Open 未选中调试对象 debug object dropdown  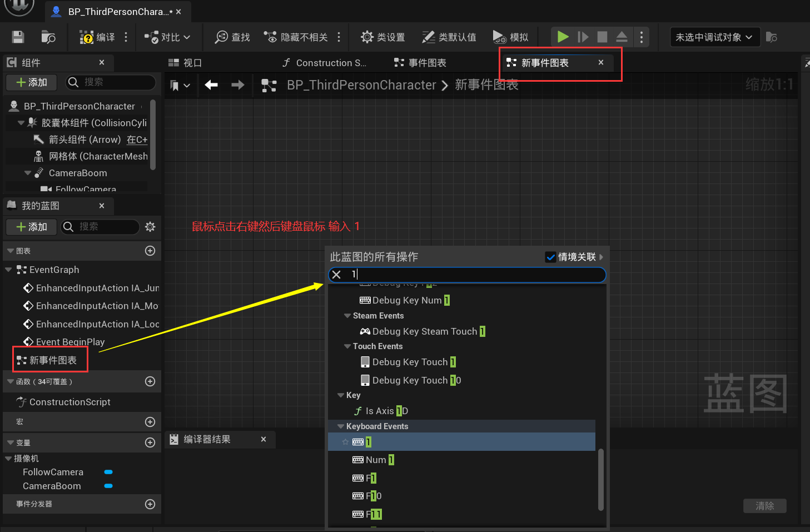point(714,37)
